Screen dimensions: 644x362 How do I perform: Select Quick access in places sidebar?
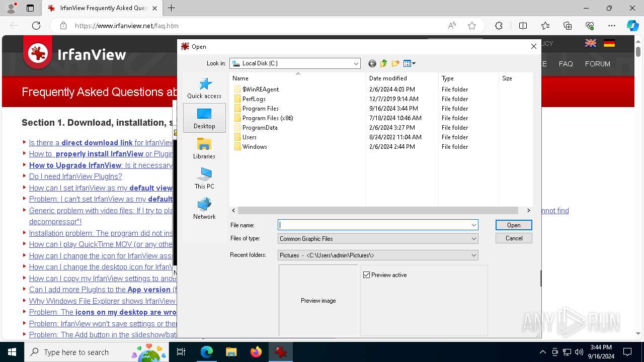(x=204, y=88)
